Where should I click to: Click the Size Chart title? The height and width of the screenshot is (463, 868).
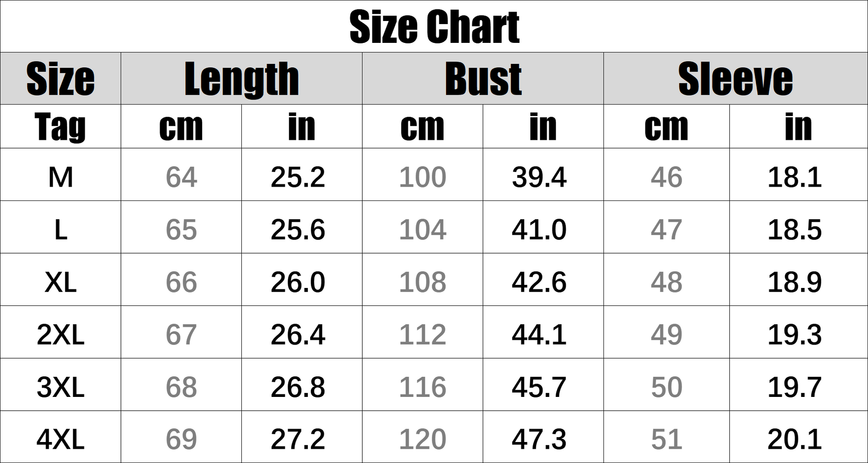[434, 27]
